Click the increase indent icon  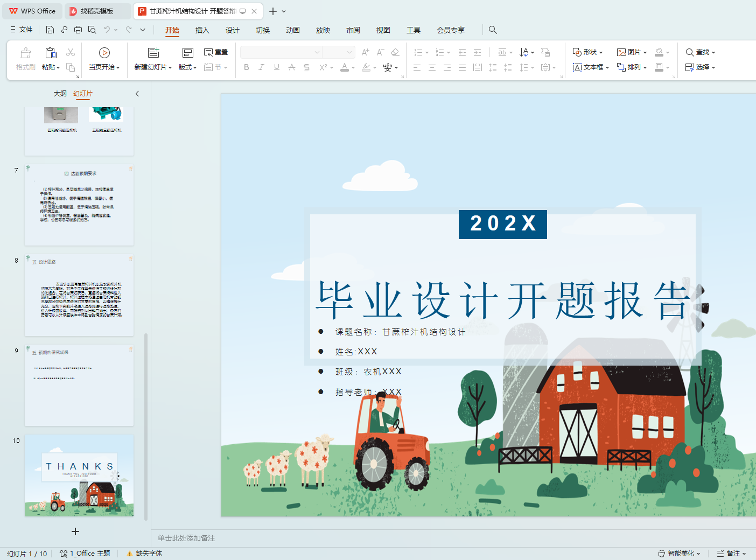click(x=477, y=52)
